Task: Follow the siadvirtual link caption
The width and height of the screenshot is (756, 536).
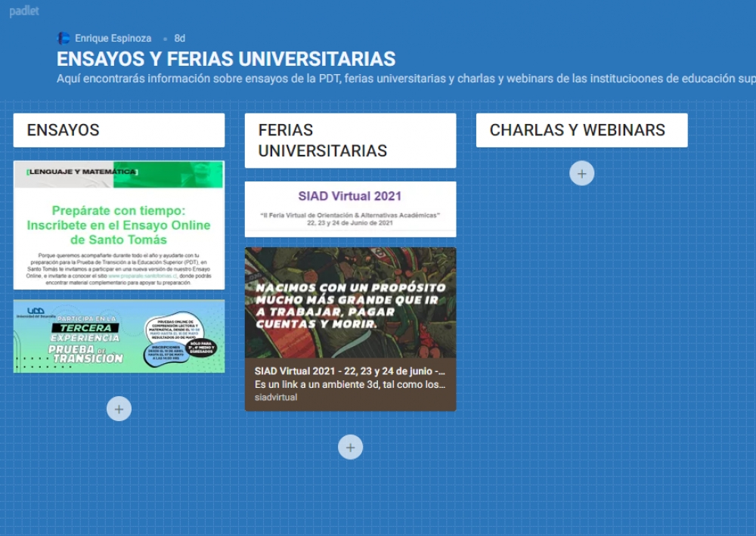Action: [x=276, y=397]
